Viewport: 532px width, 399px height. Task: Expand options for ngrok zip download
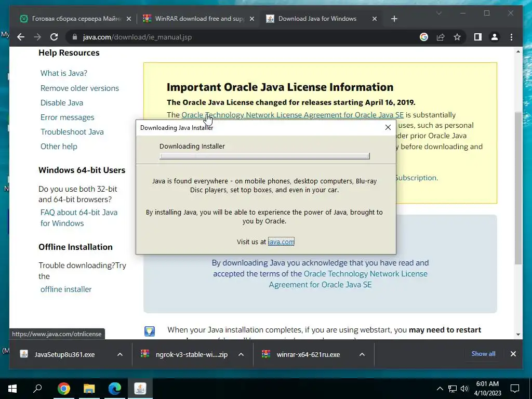click(241, 354)
